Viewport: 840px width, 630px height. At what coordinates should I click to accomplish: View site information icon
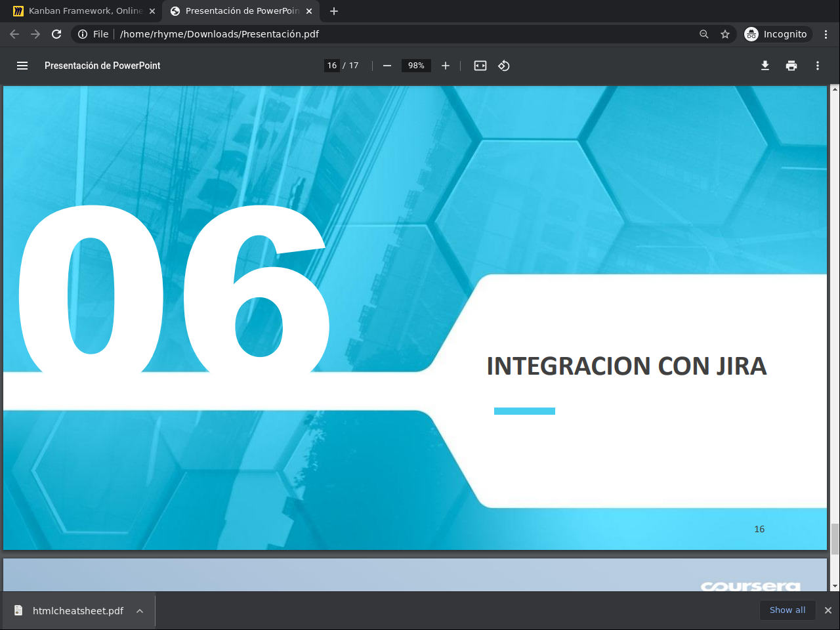coord(83,34)
